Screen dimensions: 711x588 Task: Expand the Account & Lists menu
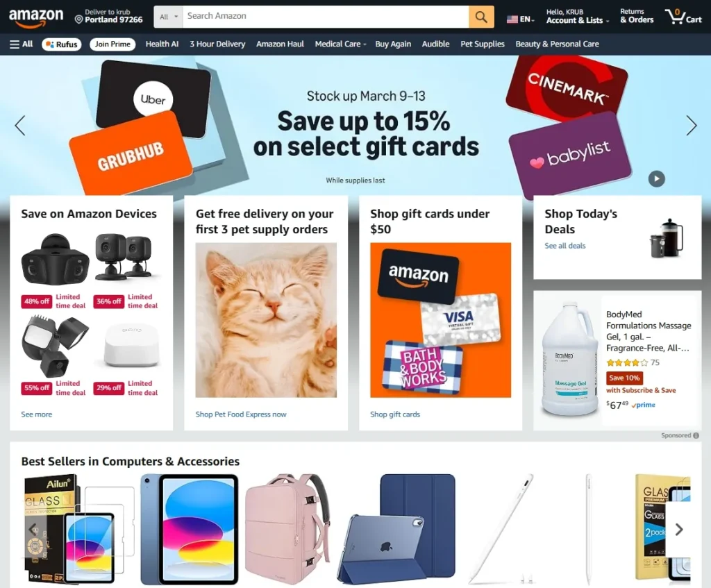577,17
